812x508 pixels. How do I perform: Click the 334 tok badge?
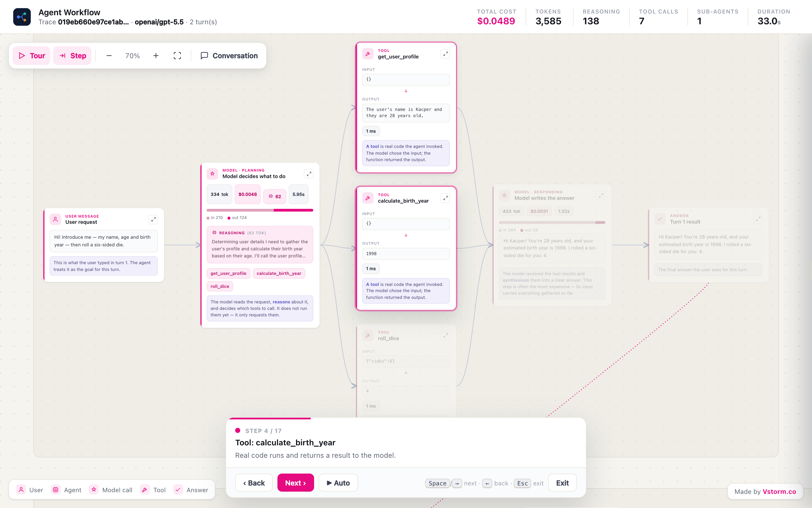pos(219,194)
